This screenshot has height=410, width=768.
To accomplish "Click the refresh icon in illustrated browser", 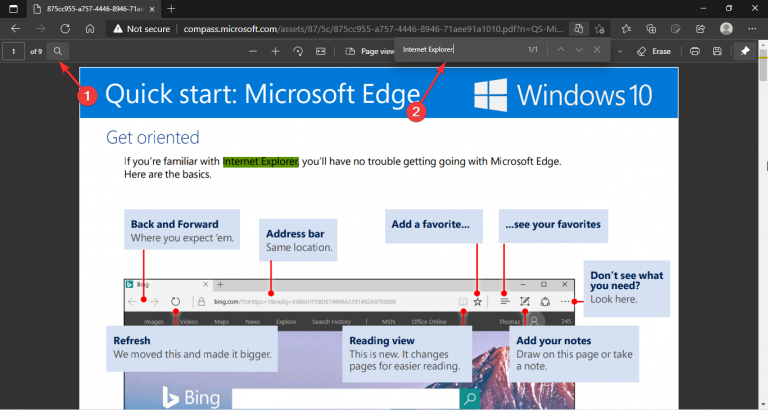I will 175,302.
